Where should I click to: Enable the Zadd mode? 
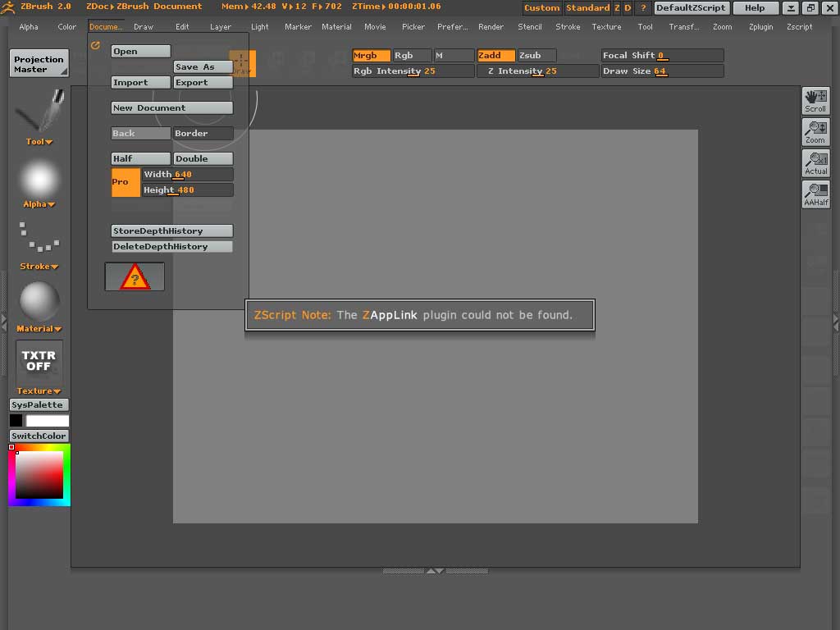(495, 55)
